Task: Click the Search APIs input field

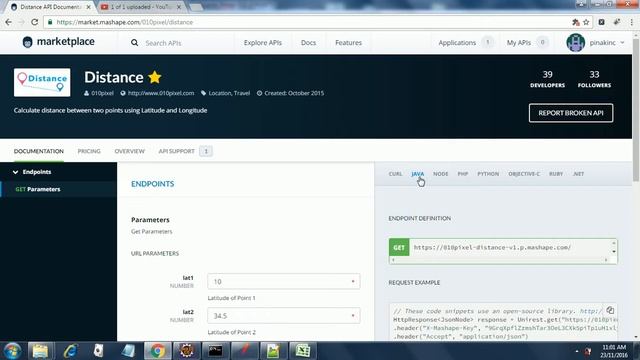Action: pos(163,43)
